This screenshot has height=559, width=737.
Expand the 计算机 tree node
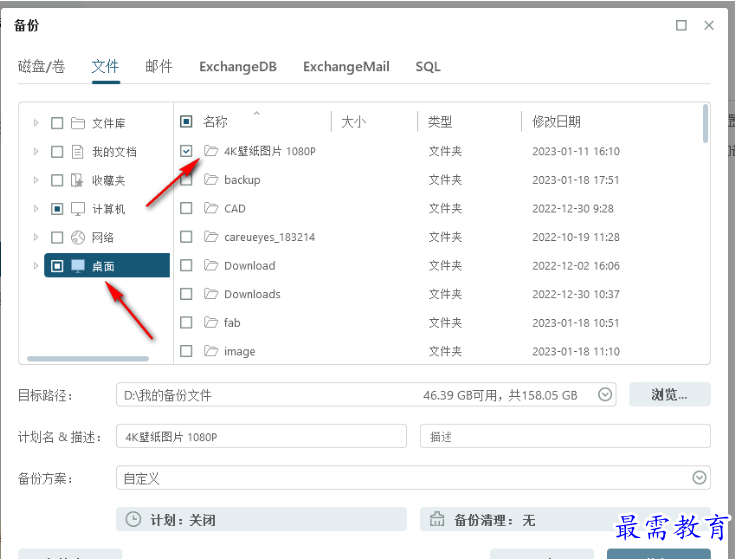[x=36, y=209]
